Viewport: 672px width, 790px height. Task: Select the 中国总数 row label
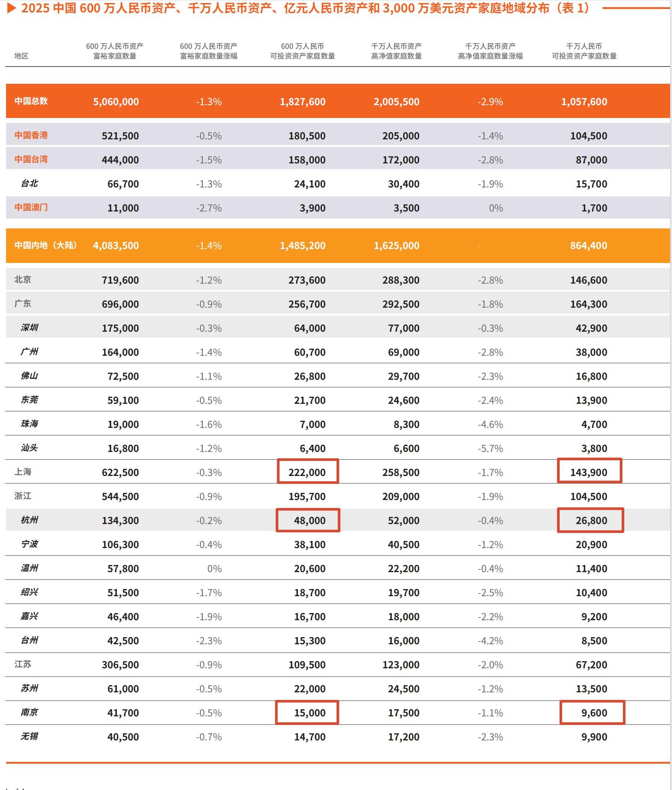(31, 101)
